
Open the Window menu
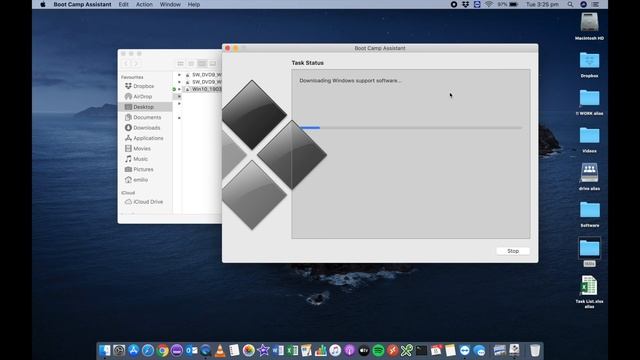(x=170, y=4)
